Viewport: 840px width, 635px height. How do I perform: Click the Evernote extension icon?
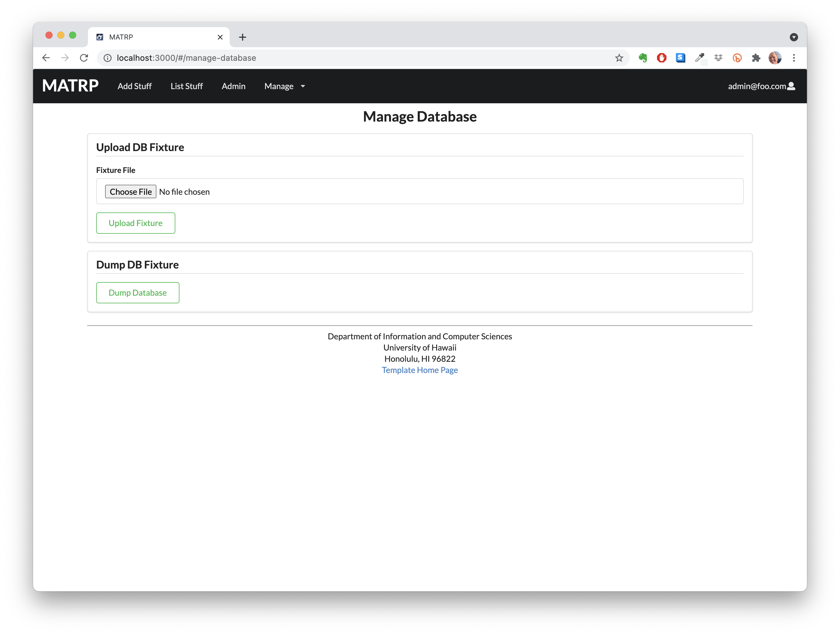643,58
